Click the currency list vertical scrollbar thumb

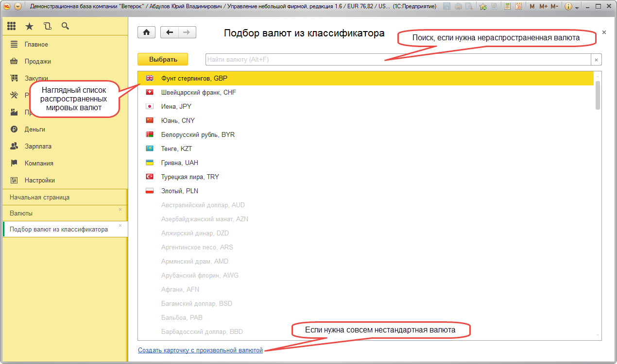point(598,95)
